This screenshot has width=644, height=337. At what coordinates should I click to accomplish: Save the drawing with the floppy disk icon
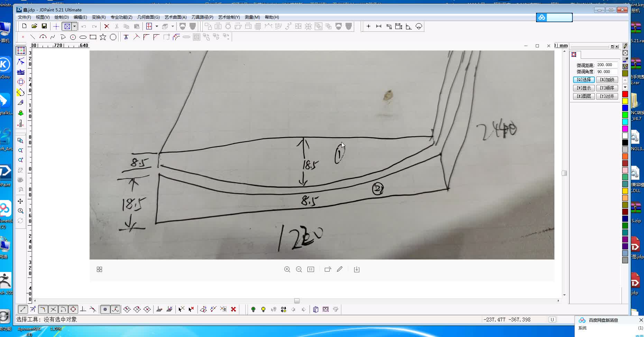click(x=44, y=26)
